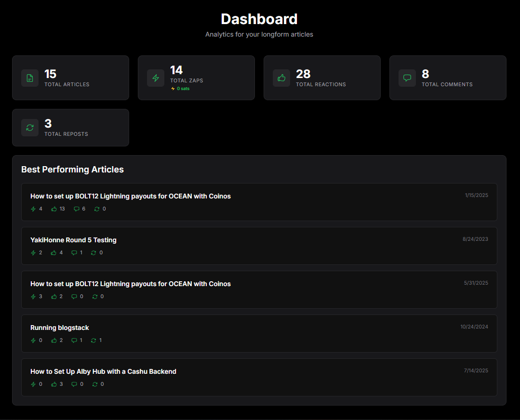
Task: Open the Running blogstack article
Action: coord(259,333)
